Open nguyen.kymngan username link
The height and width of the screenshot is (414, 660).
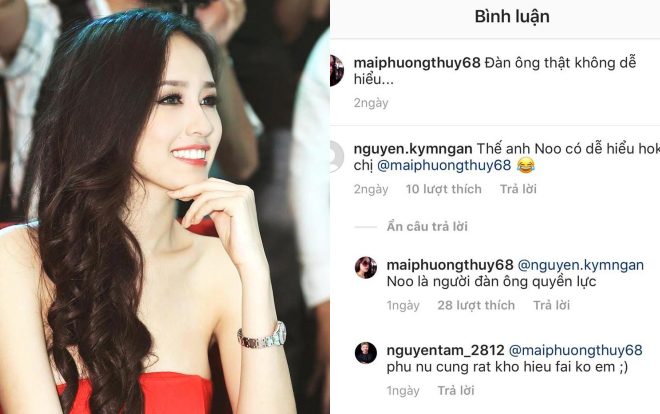coord(413,149)
